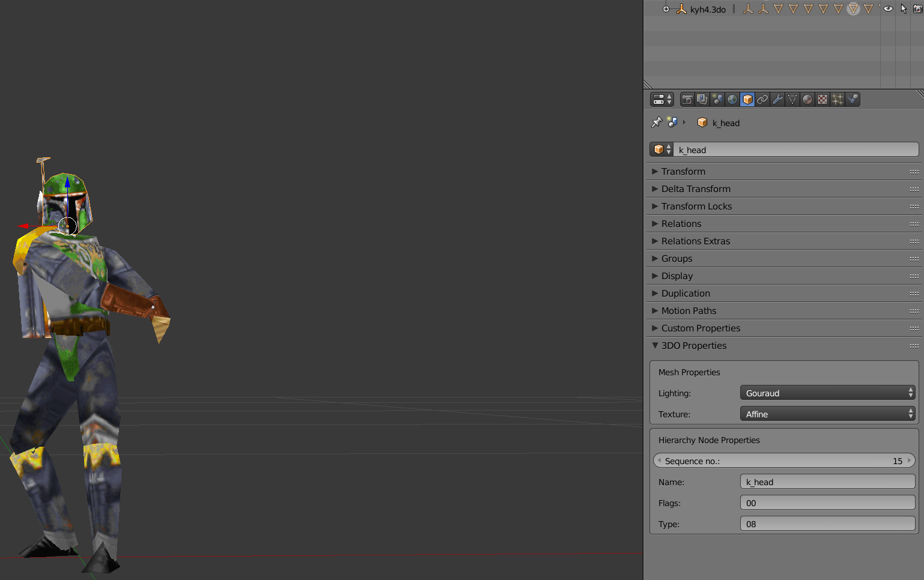
Task: Toggle the pin icon for the properties context
Action: [x=657, y=122]
